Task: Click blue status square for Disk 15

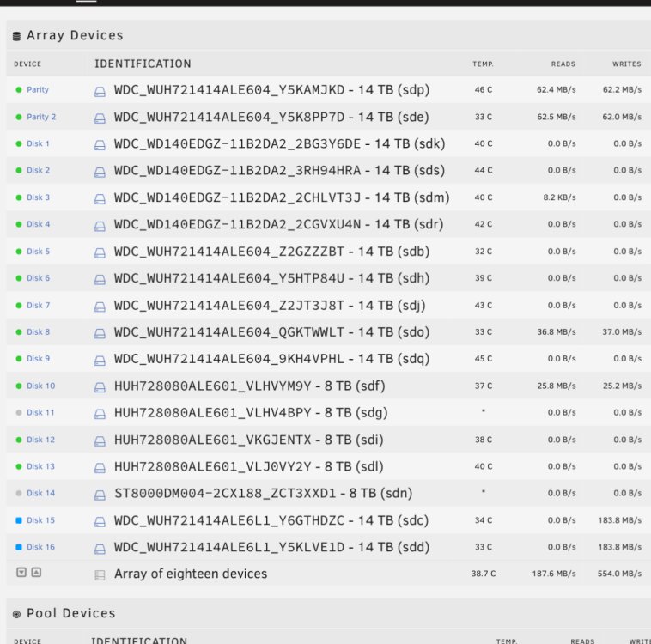Action: [x=19, y=520]
